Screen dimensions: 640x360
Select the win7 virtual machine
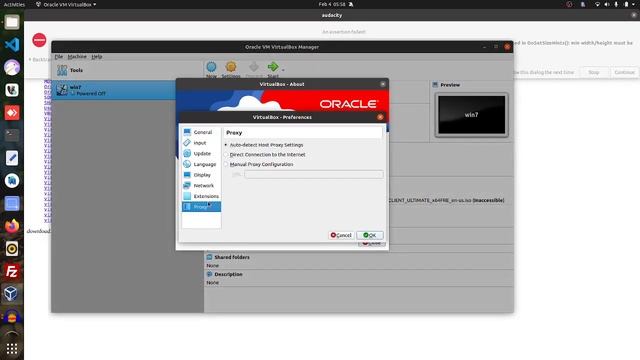114,90
